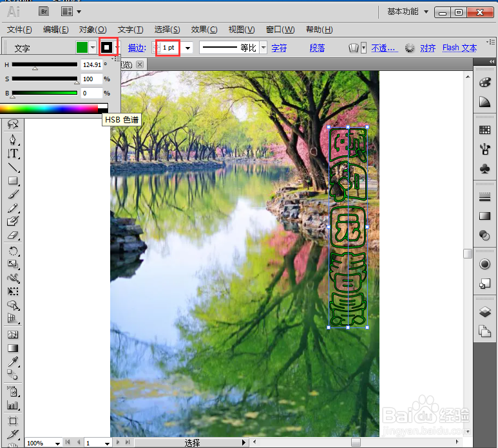
Task: Select the Lasso tool
Action: pyautogui.click(x=13, y=124)
